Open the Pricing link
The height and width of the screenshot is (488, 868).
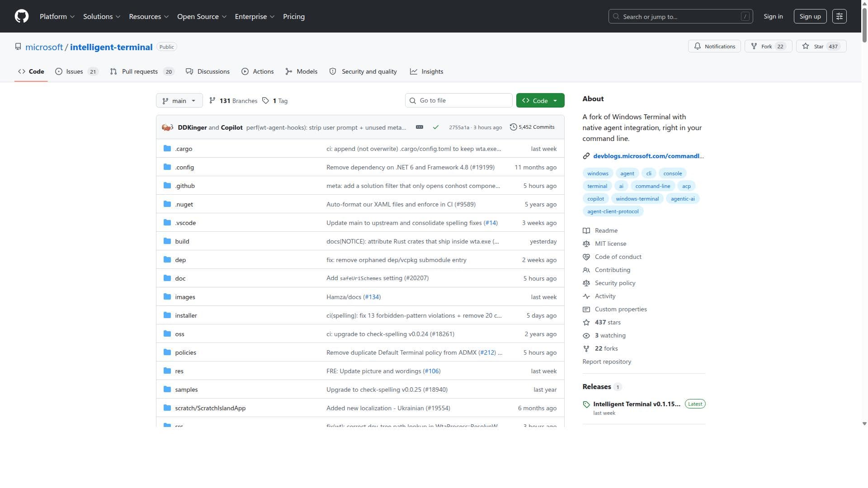(x=294, y=16)
